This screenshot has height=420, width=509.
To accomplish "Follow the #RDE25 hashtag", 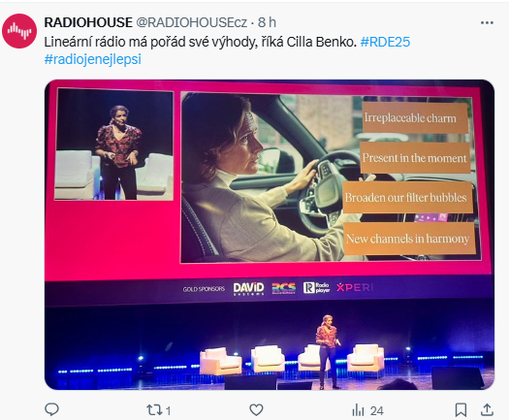I will point(385,42).
